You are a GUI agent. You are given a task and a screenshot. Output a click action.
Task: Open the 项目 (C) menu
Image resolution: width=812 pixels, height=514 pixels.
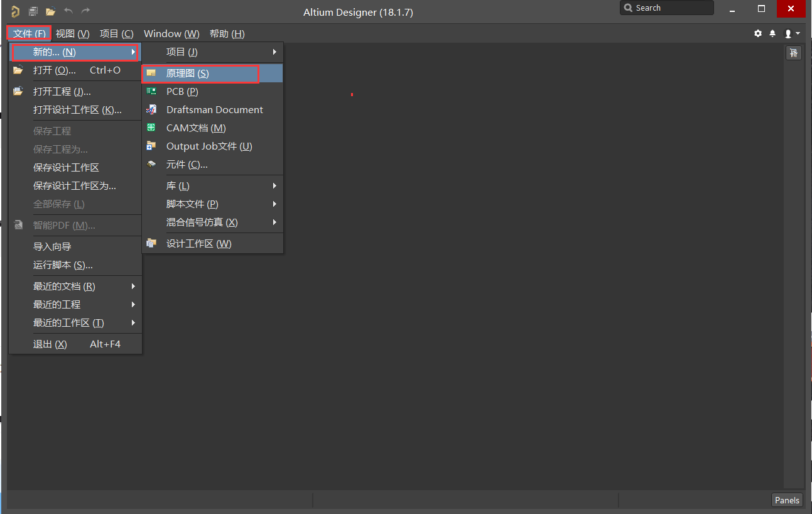[117, 34]
